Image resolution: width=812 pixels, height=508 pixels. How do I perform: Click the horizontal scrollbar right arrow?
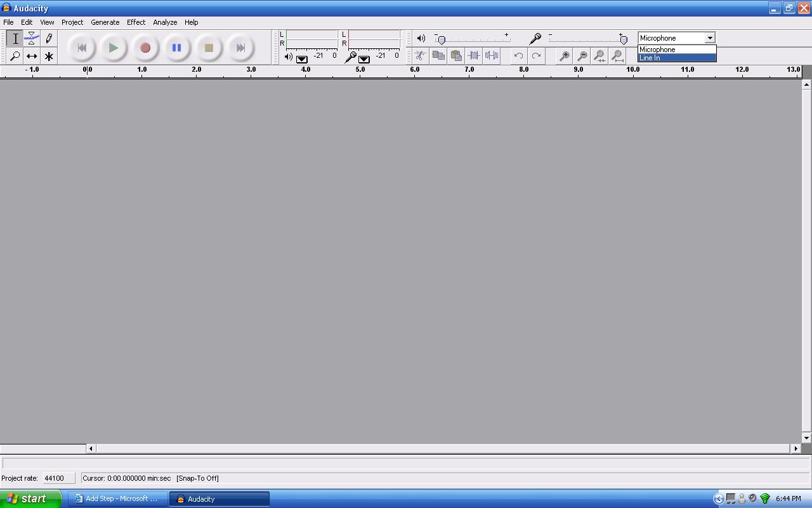796,448
